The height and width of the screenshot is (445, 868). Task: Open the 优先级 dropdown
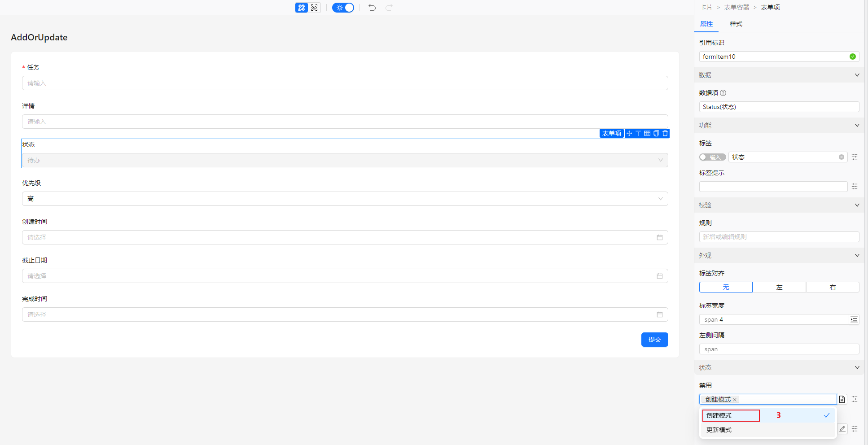pyautogui.click(x=345, y=199)
